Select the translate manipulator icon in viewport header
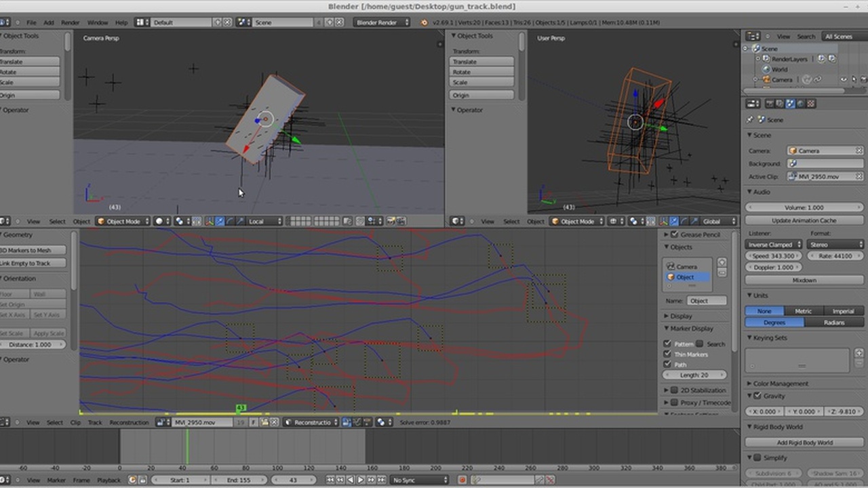Screen dimensions: 868x488 218,221
